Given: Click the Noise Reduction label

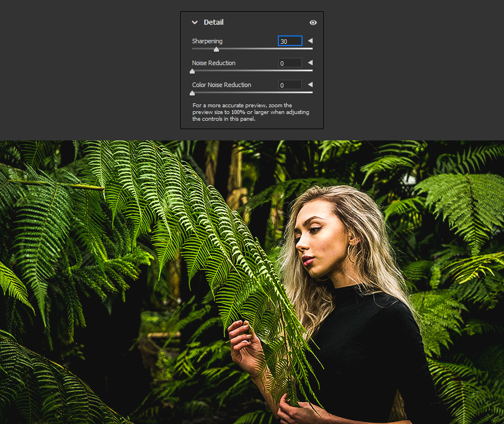Looking at the screenshot, I should (214, 63).
